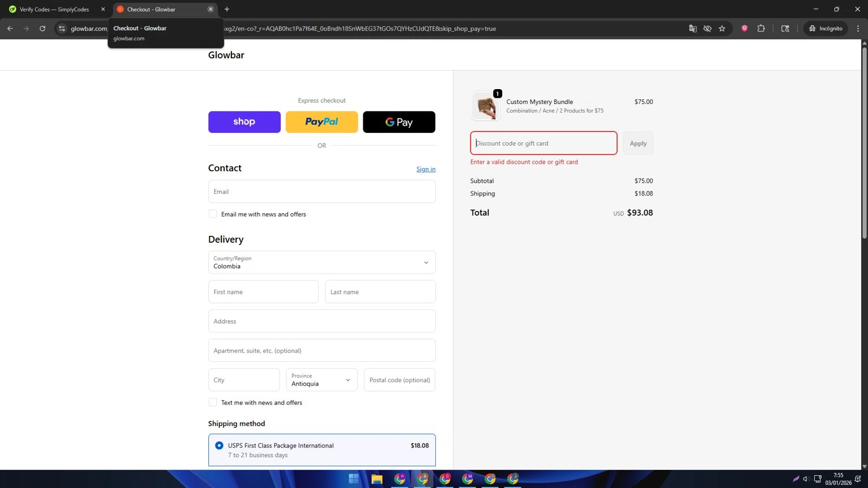Open the pink shield extension icon

point(745,28)
